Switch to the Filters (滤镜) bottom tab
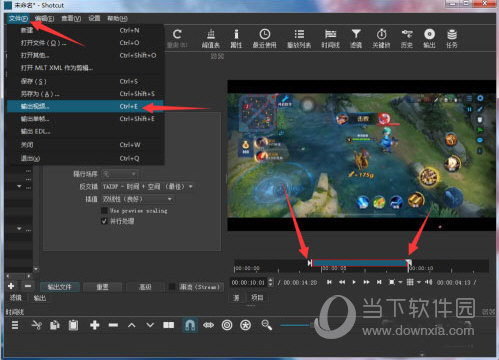The width and height of the screenshot is (499, 360). tap(15, 298)
